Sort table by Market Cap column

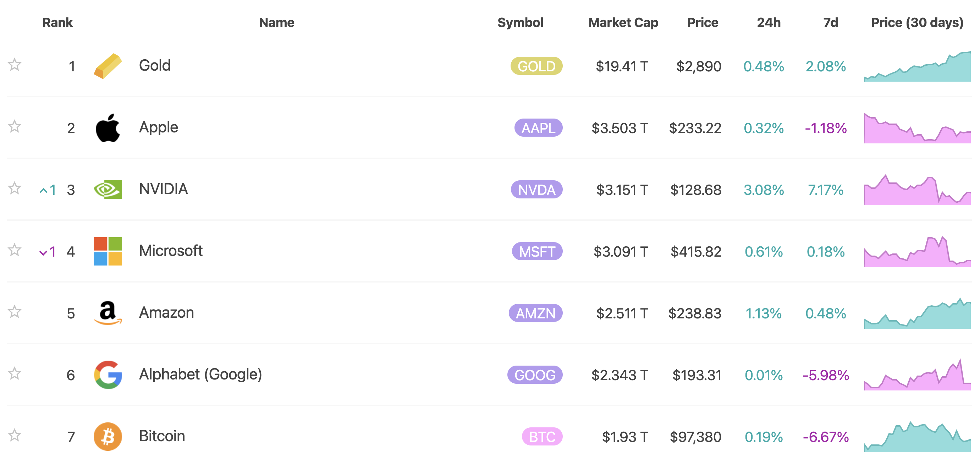point(623,23)
